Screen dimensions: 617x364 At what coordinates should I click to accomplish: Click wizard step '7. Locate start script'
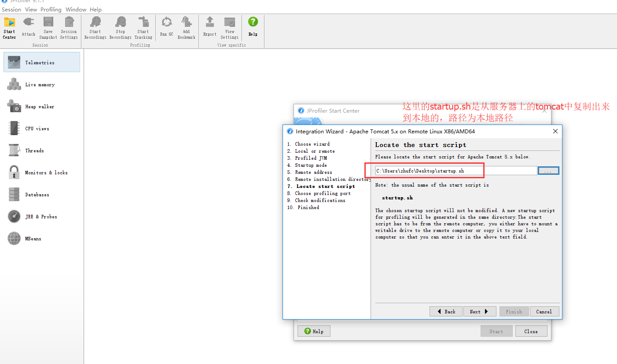[321, 186]
